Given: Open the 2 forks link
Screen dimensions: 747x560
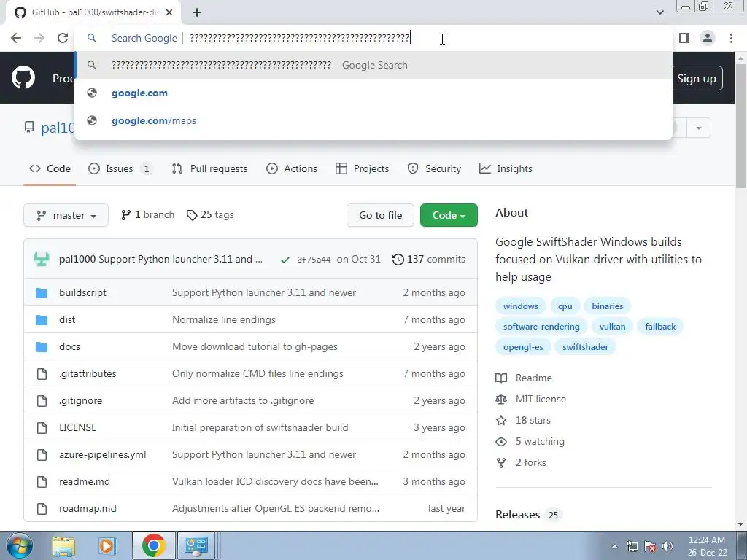Looking at the screenshot, I should click(x=521, y=463).
